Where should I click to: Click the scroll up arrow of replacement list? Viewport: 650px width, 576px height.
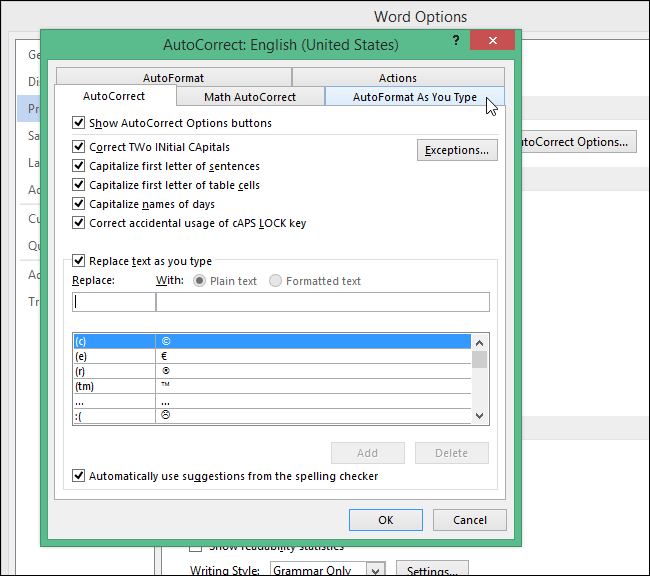(x=480, y=343)
